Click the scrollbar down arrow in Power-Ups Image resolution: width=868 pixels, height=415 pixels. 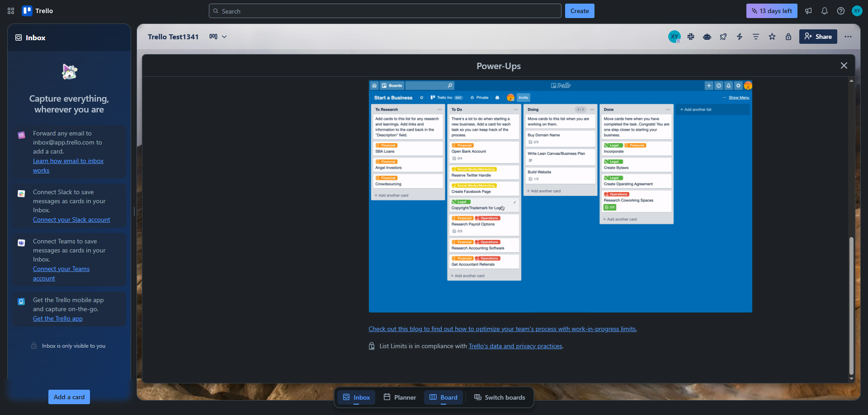(x=851, y=378)
